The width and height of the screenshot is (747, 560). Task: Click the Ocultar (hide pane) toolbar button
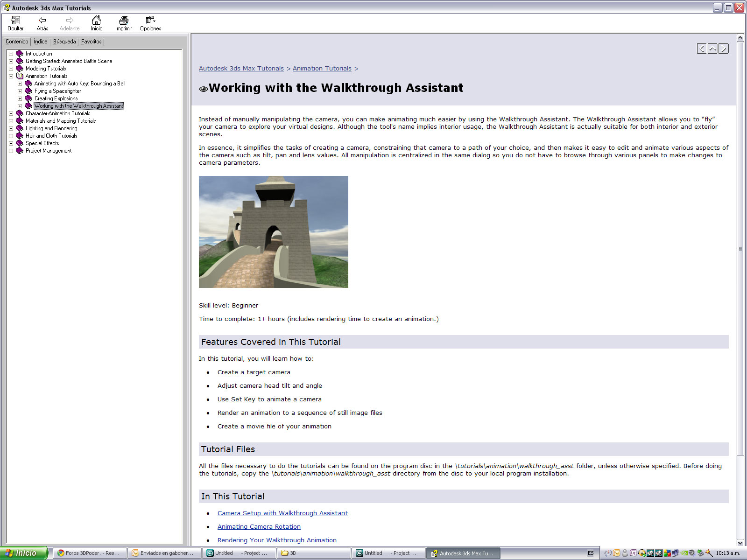(x=15, y=23)
